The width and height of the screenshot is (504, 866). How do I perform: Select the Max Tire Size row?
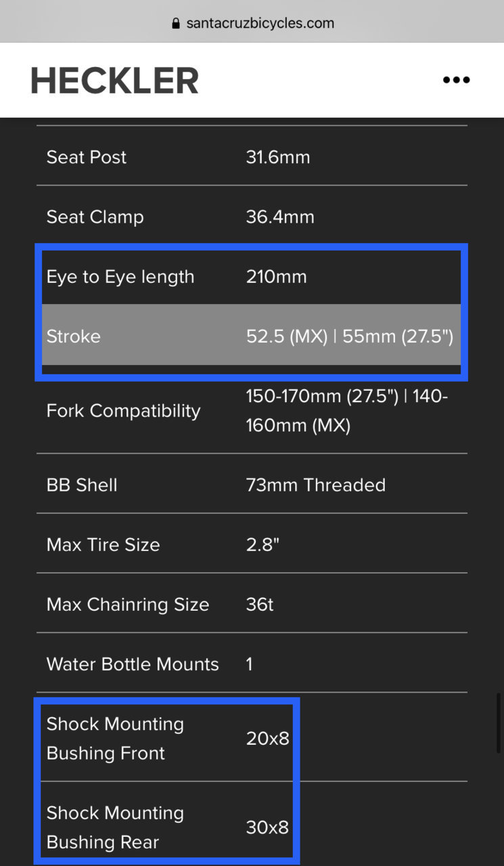pyautogui.click(x=252, y=544)
